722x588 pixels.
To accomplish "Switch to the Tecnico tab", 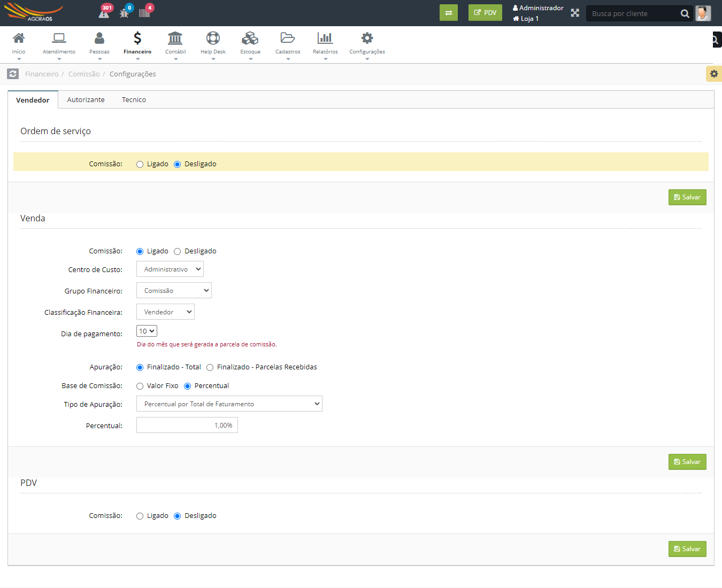I will tap(134, 100).
